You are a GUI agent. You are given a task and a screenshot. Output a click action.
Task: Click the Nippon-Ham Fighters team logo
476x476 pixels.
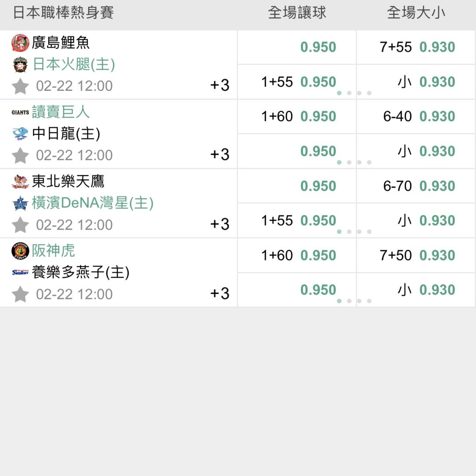20,65
